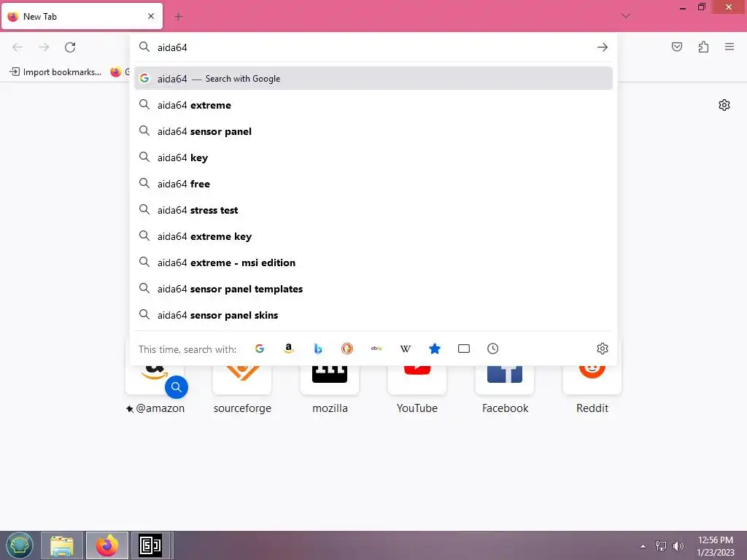Choose suggestion aida64 stress test
The image size is (747, 560).
(x=373, y=210)
